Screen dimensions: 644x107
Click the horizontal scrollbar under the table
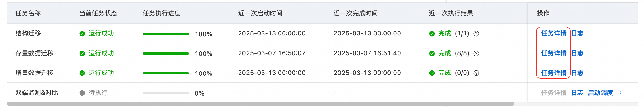point(260,104)
